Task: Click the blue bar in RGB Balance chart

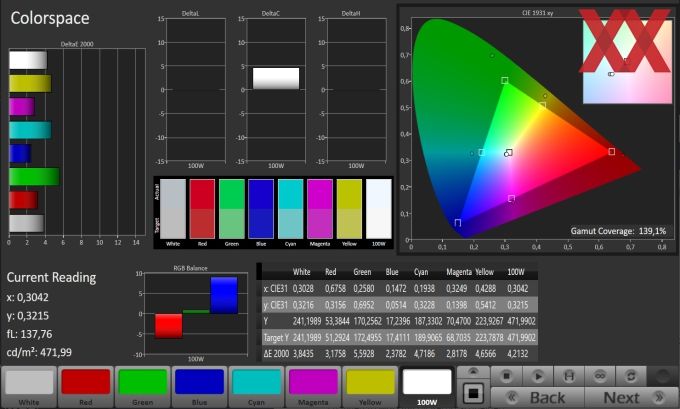Action: click(x=224, y=295)
